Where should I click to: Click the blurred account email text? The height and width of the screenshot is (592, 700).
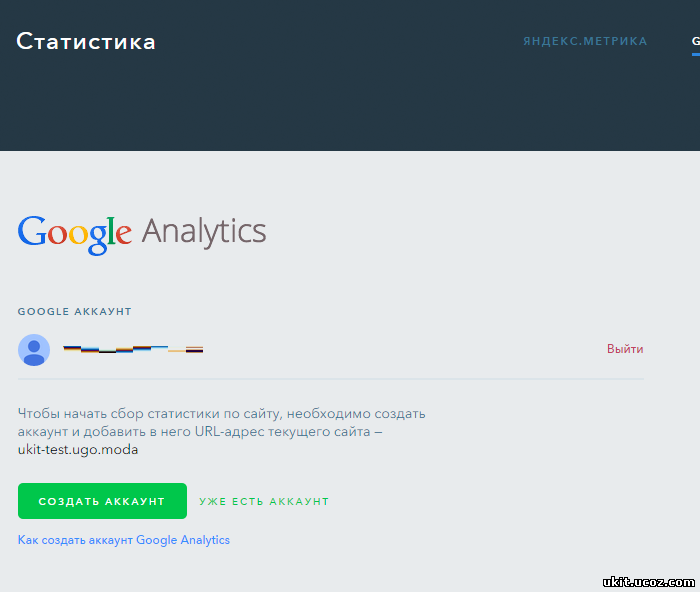pyautogui.click(x=133, y=349)
